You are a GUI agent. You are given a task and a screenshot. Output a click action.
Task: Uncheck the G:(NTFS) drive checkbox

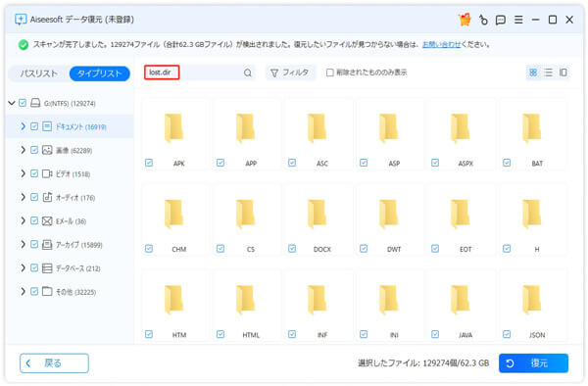pyautogui.click(x=23, y=103)
